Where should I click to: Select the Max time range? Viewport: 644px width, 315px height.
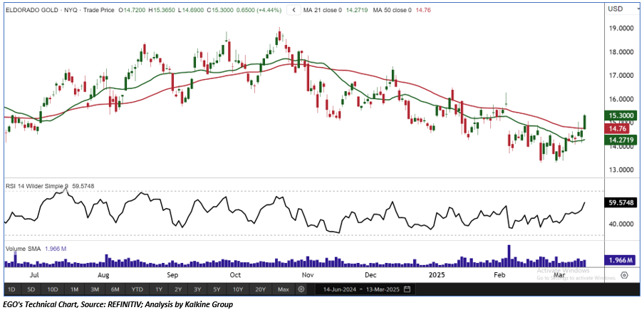click(x=283, y=289)
